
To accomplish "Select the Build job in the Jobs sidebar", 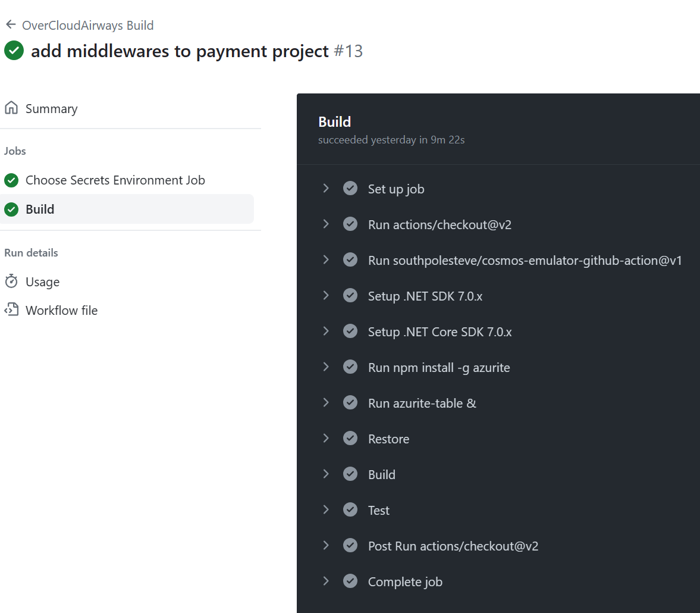I will 42,209.
